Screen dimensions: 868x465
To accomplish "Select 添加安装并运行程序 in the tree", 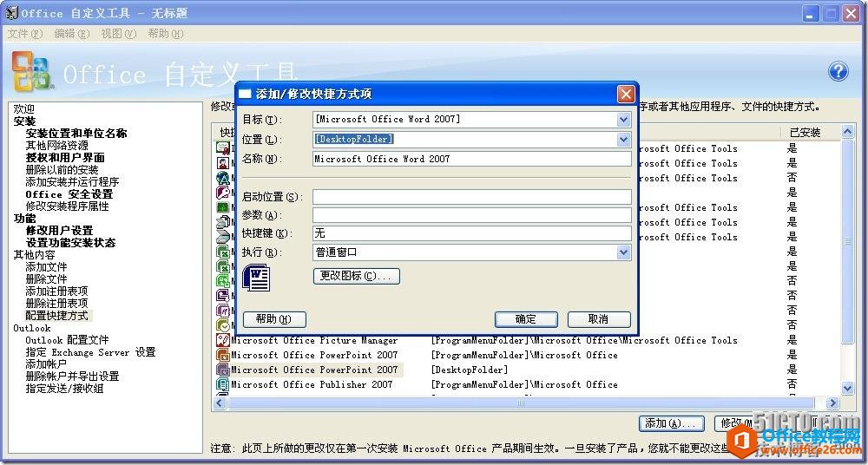I will pos(73,182).
